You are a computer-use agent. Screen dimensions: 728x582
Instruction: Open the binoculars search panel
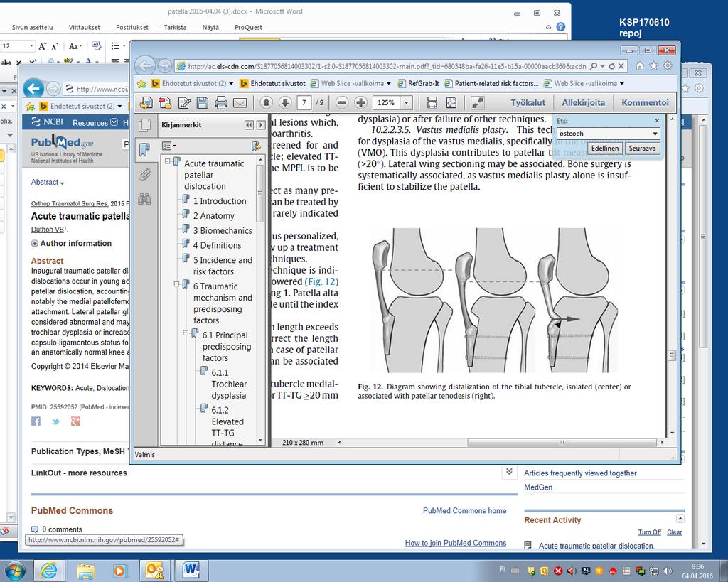point(145,199)
